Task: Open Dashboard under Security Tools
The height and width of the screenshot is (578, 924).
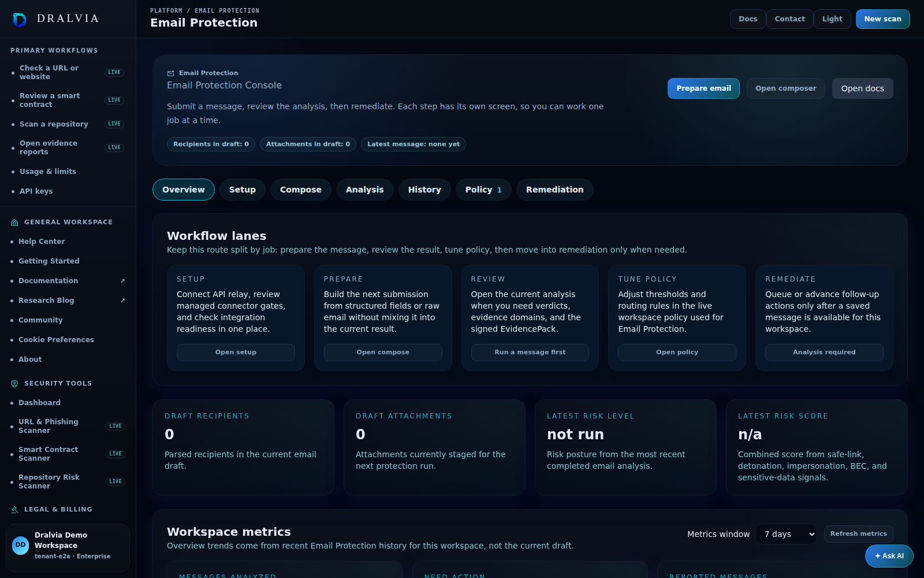Action: 68,403
